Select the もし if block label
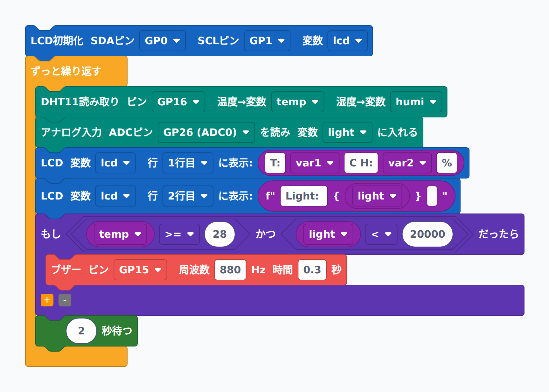This screenshot has height=392, width=549. point(51,234)
